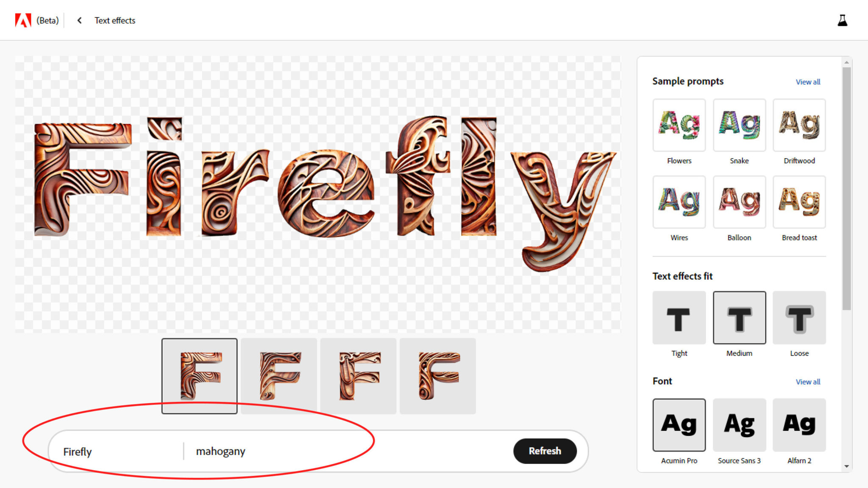
Task: Click the Adobe Firefly beta icon
Action: coord(22,20)
